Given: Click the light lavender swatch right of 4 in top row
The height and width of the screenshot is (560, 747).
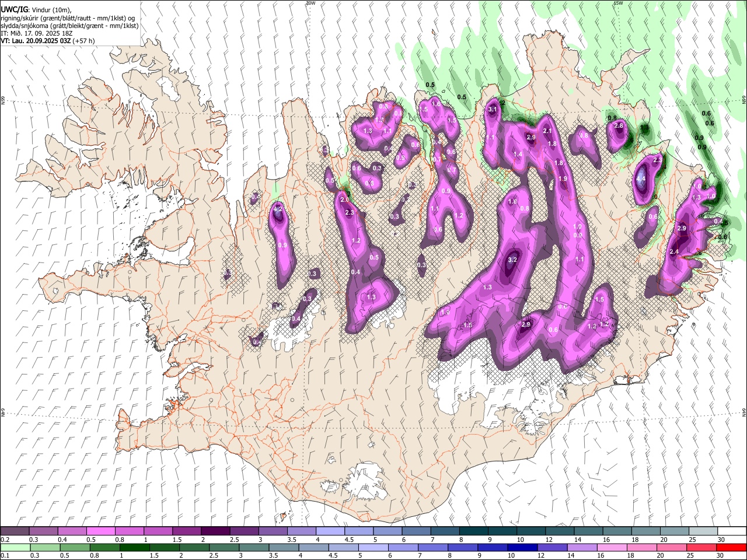Looking at the screenshot, I should point(330,531).
